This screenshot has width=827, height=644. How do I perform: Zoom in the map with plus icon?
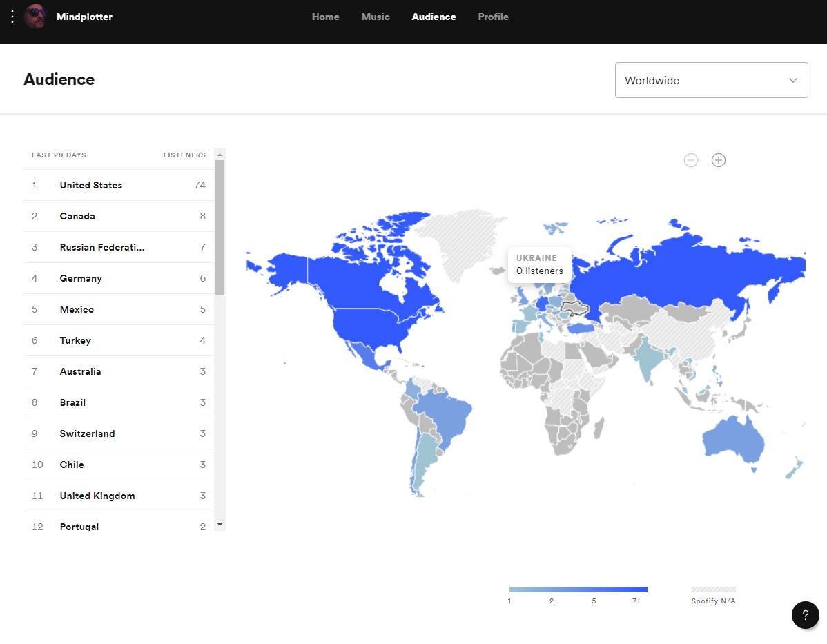coord(719,160)
